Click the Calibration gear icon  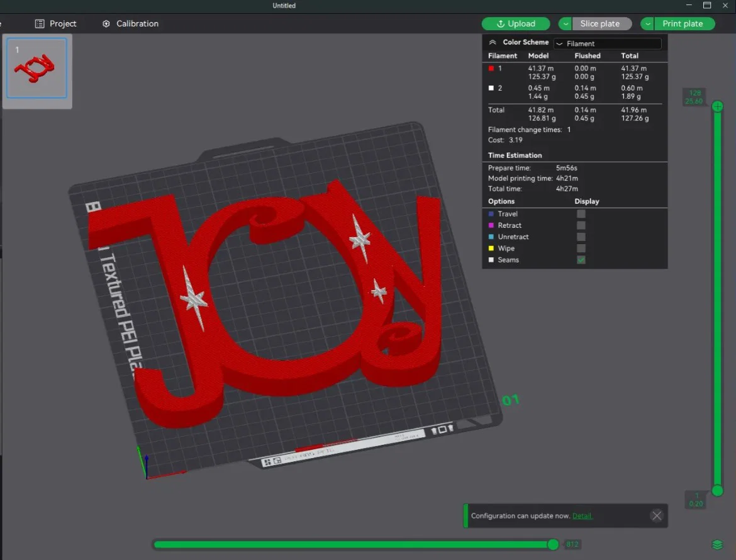[106, 23]
